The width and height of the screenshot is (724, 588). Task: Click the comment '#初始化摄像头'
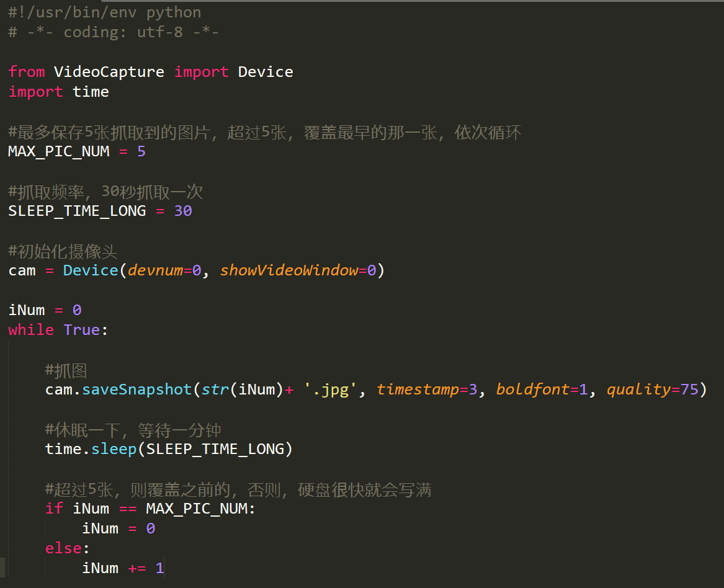click(63, 252)
